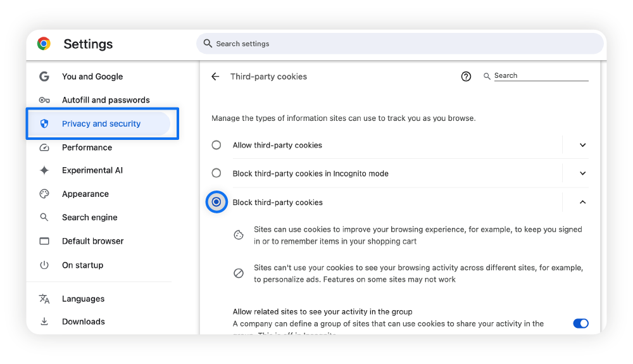
Task: Click the shield icon for Privacy and security
Action: [44, 123]
